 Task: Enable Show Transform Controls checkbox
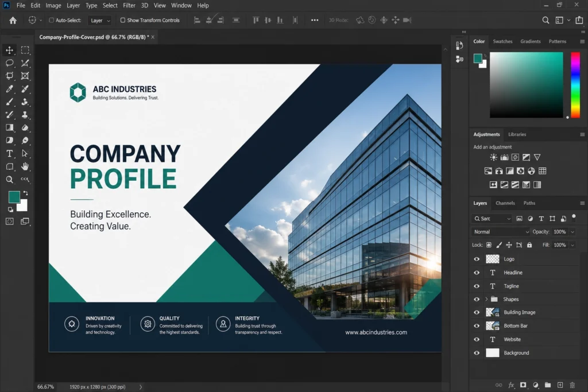123,20
